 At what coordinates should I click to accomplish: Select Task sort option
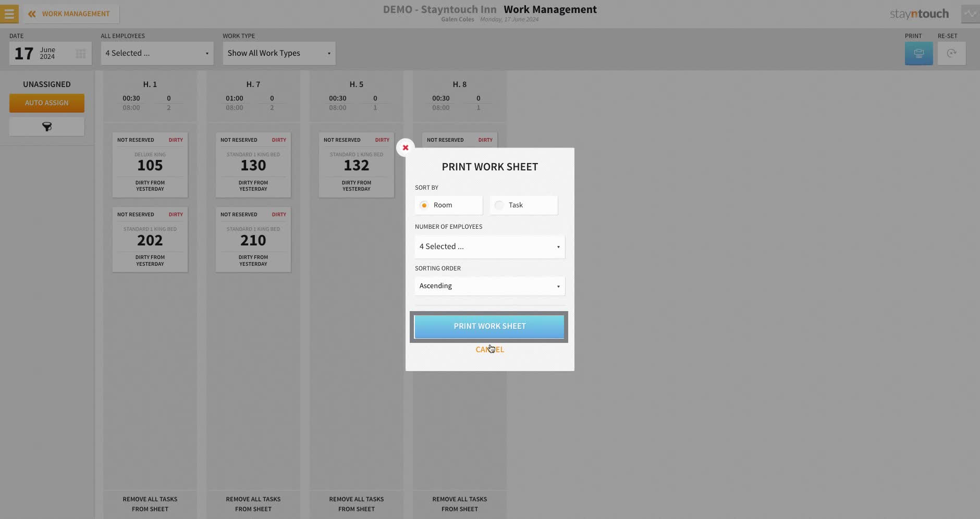click(x=524, y=205)
